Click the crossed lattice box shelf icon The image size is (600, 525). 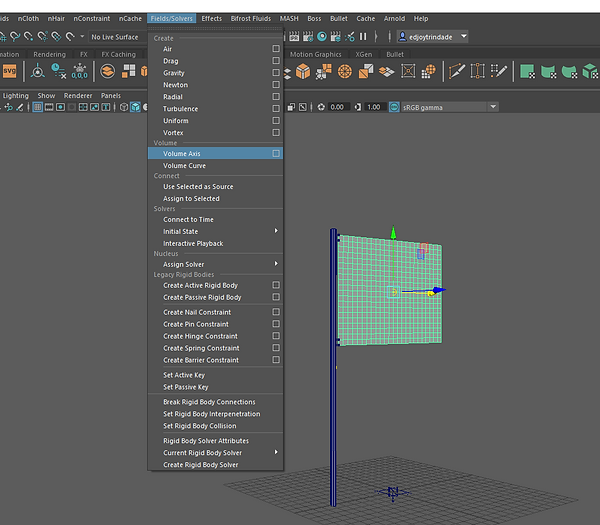coord(408,71)
